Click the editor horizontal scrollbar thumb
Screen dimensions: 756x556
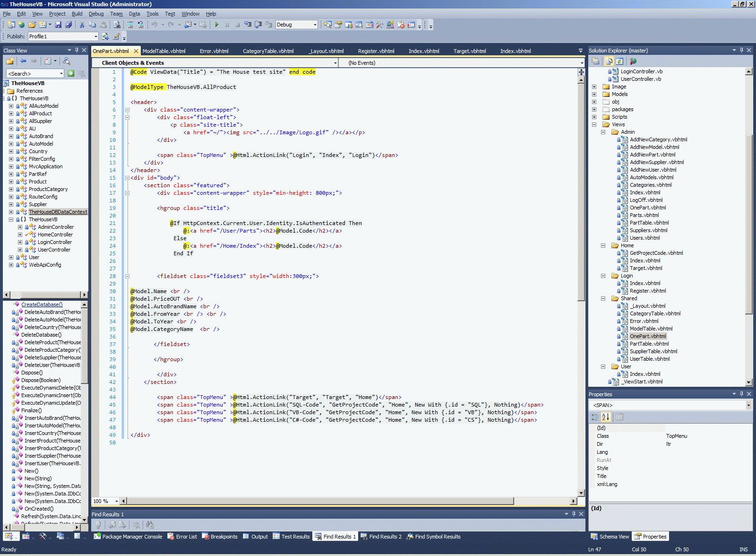tap(320, 501)
